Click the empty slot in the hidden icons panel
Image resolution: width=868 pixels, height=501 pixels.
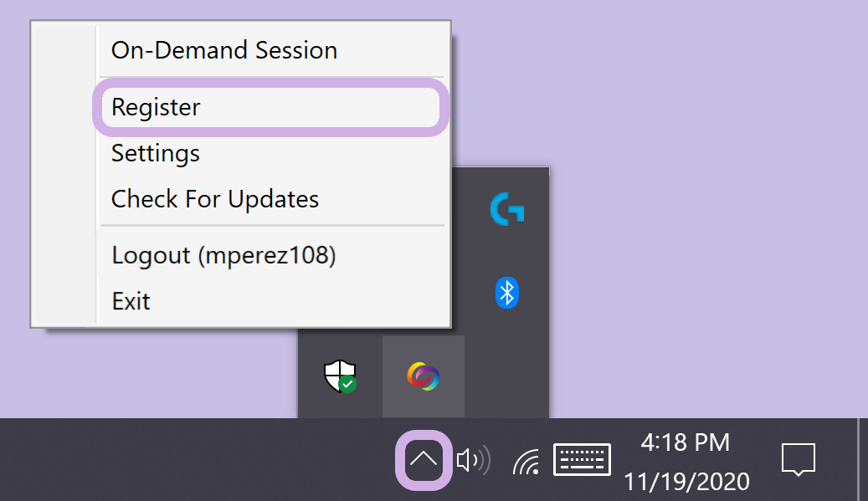pos(506,376)
